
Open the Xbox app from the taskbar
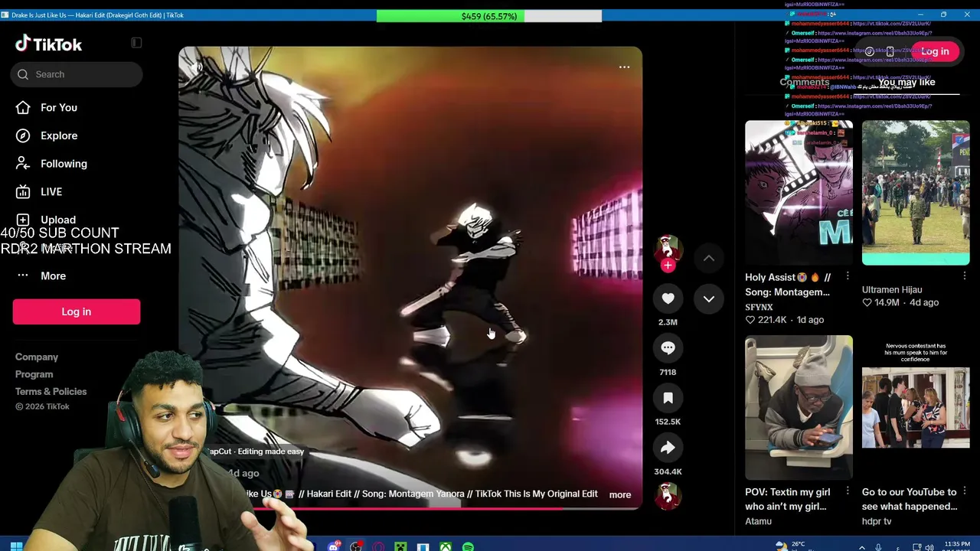pos(445,546)
